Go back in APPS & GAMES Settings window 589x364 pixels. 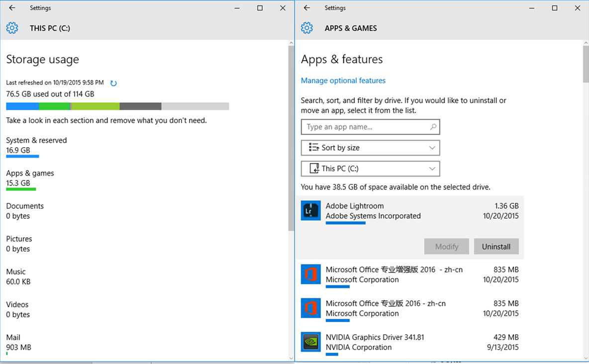(307, 8)
